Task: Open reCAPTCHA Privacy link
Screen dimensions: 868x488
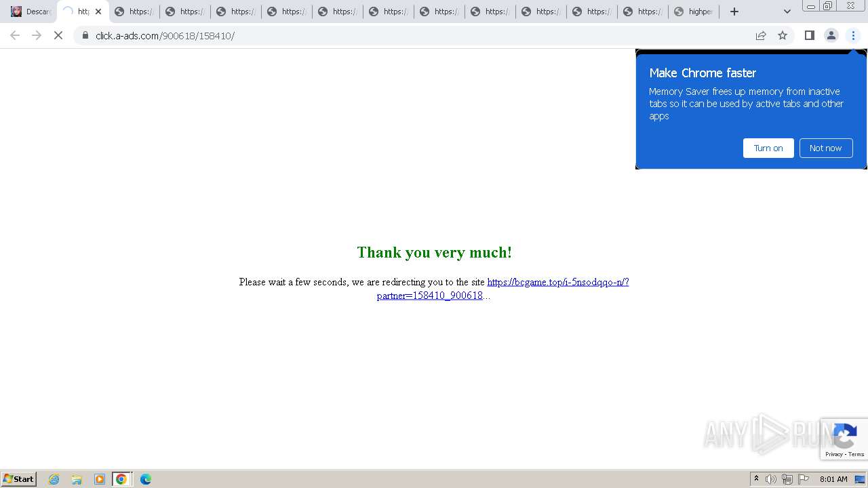Action: [x=834, y=454]
